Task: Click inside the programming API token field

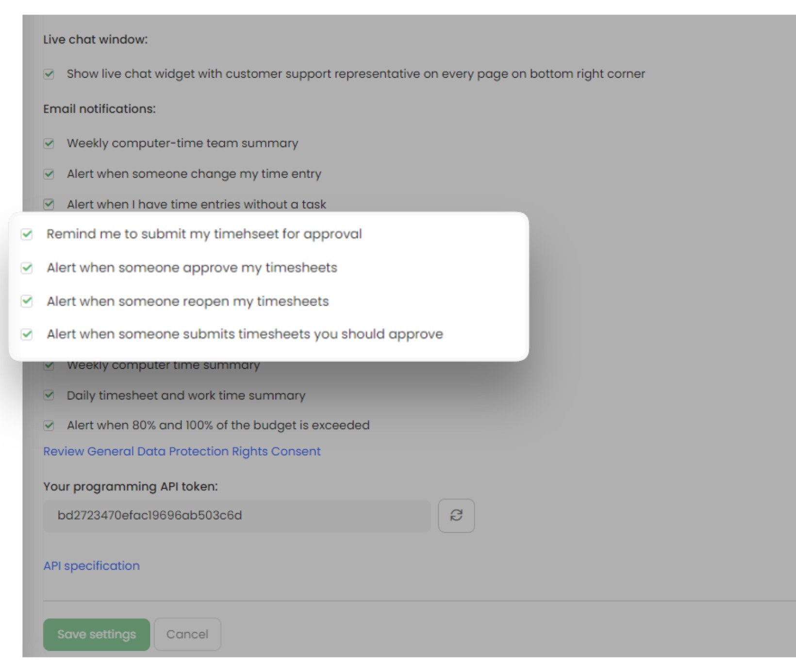Action: 236,515
